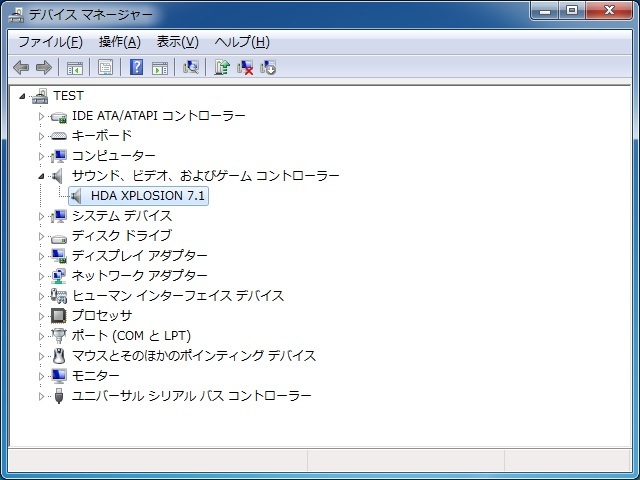Select the キーボード label

(x=102, y=136)
